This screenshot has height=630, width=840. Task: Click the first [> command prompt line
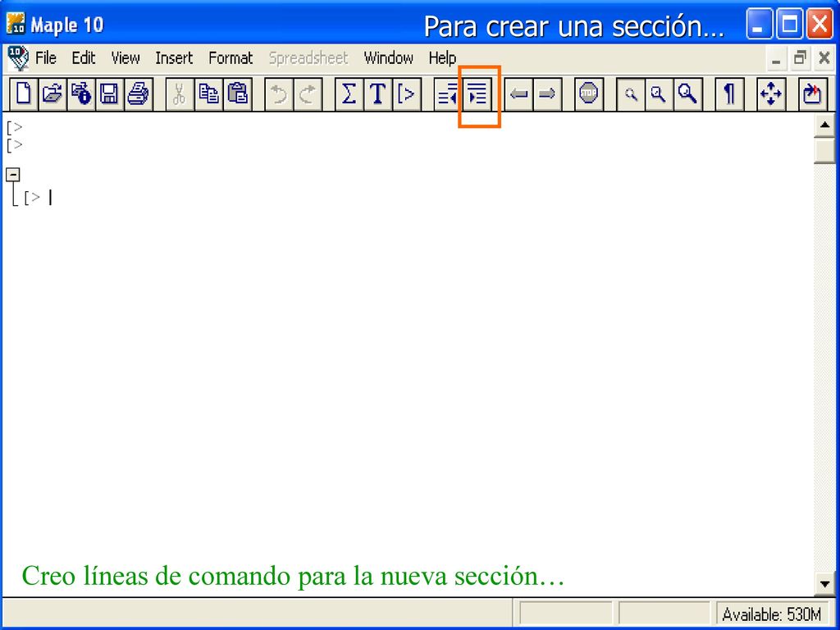coord(15,127)
